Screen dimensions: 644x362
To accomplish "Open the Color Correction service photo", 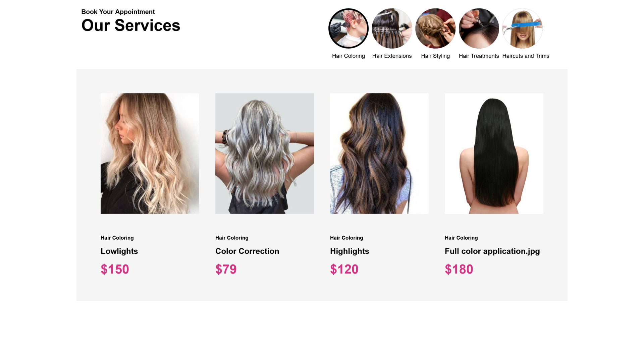I will pyautogui.click(x=265, y=154).
